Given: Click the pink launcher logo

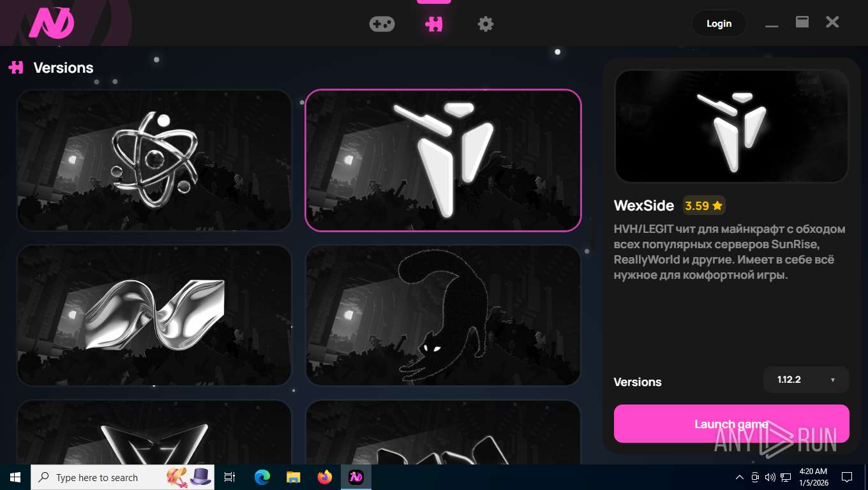Looking at the screenshot, I should (x=52, y=24).
